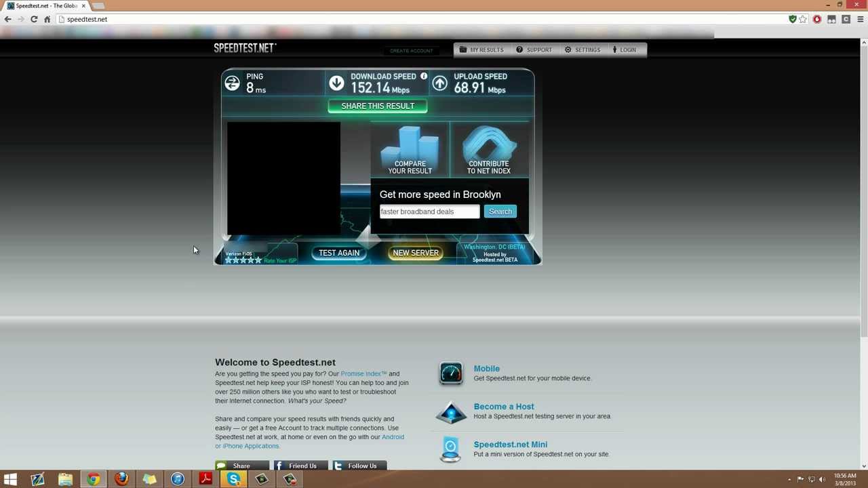Focus the faster broadband deals search field
This screenshot has width=868, height=488.
pyautogui.click(x=429, y=211)
